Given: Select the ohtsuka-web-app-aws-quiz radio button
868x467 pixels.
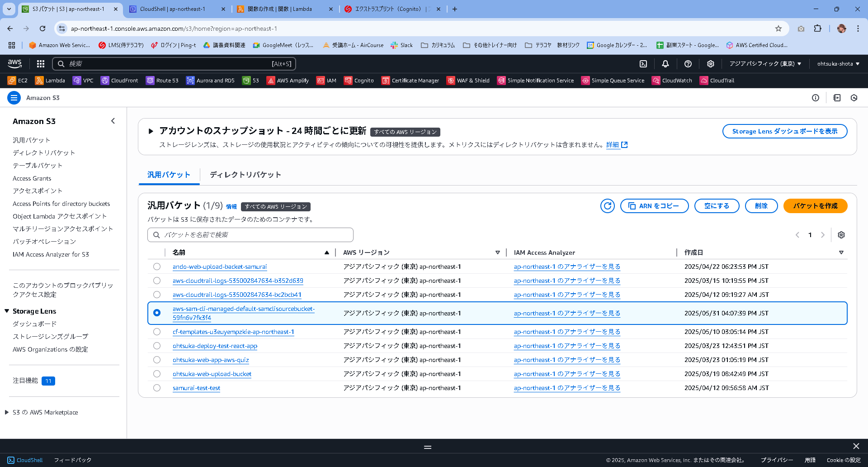Looking at the screenshot, I should click(x=157, y=360).
